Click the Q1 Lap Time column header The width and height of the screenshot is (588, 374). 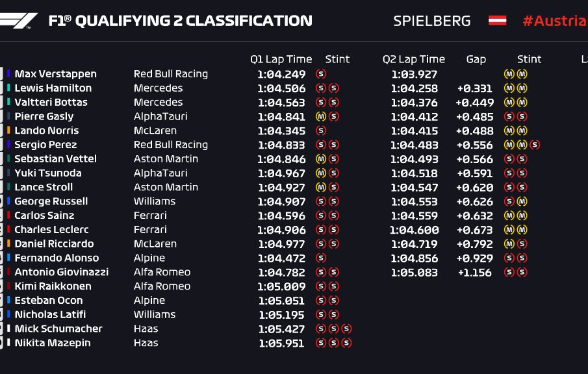click(x=281, y=59)
